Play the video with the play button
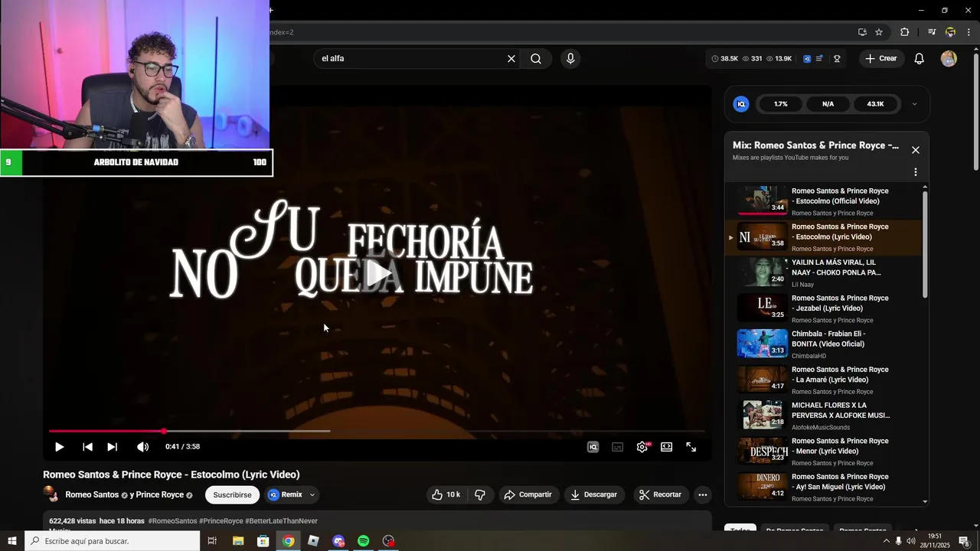 (x=59, y=447)
